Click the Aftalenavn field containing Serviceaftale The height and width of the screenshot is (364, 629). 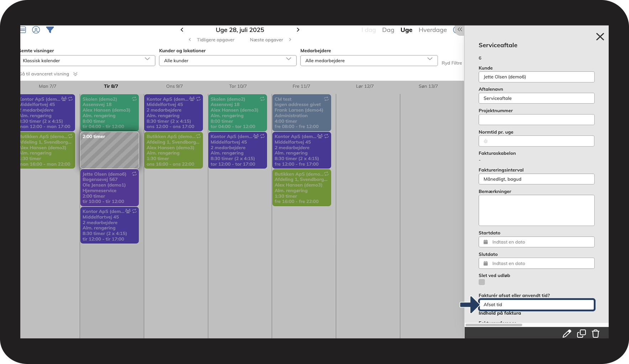point(536,98)
